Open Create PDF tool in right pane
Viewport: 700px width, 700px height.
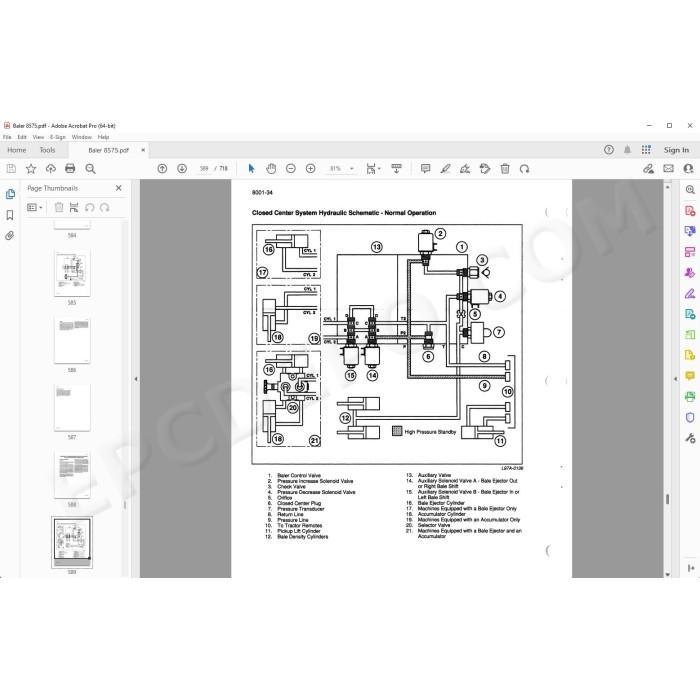690,210
